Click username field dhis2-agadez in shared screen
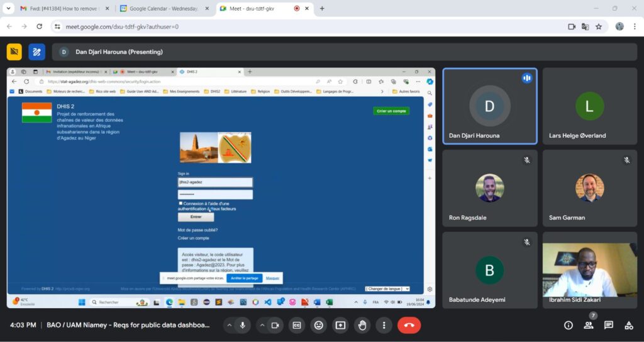Screen dimensions: 644x342 pyautogui.click(x=215, y=182)
